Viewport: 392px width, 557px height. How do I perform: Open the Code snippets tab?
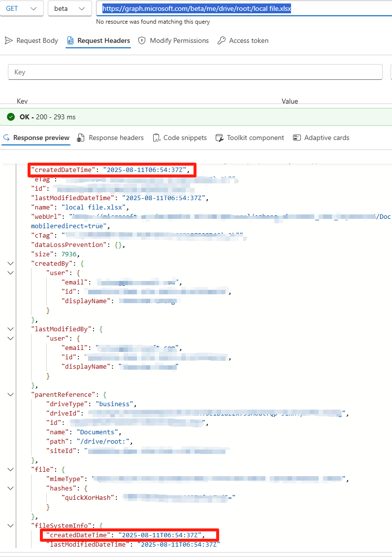(180, 138)
